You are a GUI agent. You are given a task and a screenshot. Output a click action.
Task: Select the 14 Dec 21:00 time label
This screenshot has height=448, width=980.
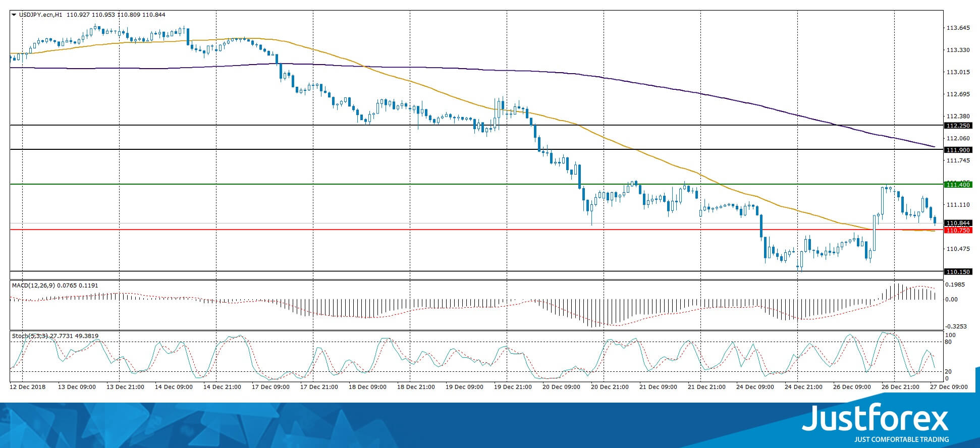pyautogui.click(x=222, y=387)
